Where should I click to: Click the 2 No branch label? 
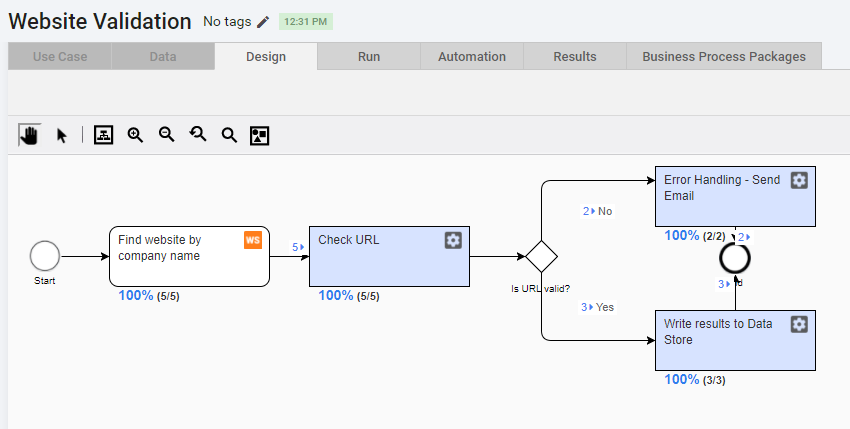597,212
